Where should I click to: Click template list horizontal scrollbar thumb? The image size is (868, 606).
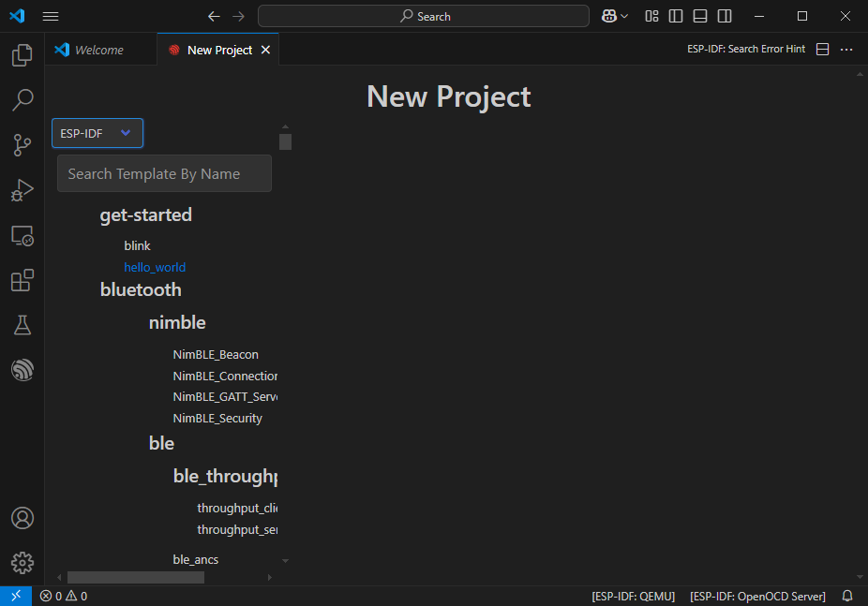click(136, 577)
